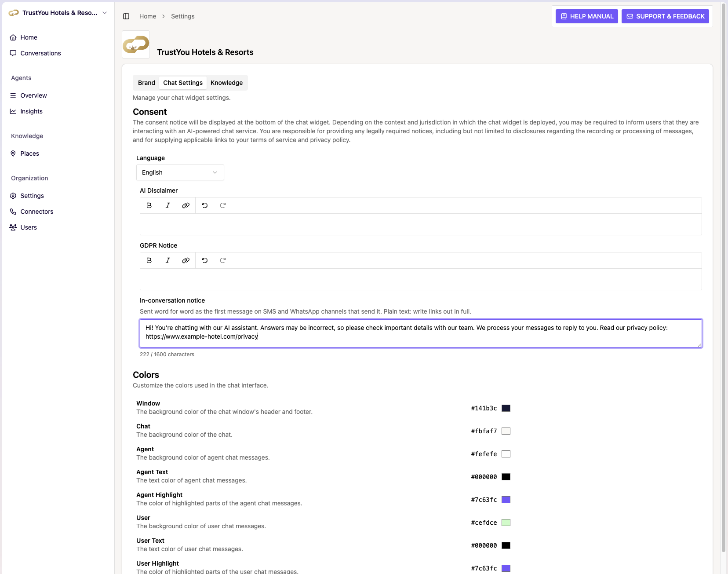
Task: Open Places under Knowledge
Action: tap(57, 154)
